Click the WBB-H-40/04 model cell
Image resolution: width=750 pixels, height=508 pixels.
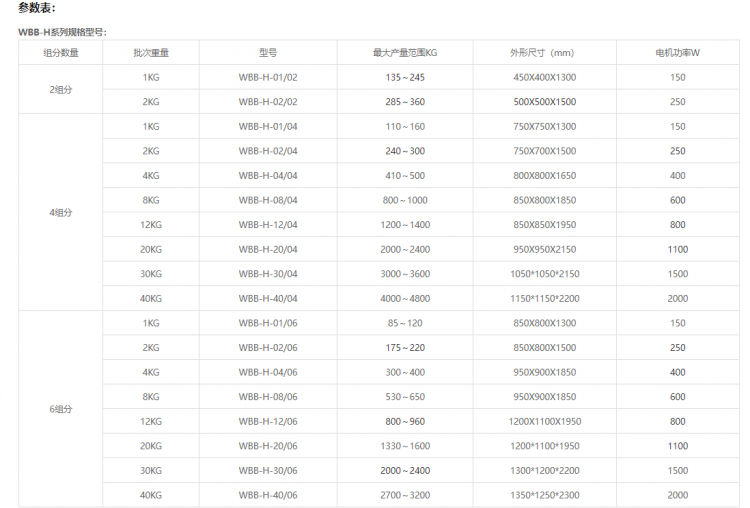pos(268,298)
